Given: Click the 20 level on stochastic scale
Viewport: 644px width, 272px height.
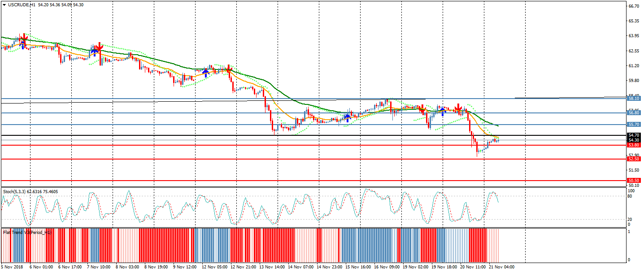Looking at the screenshot, I should [631, 219].
